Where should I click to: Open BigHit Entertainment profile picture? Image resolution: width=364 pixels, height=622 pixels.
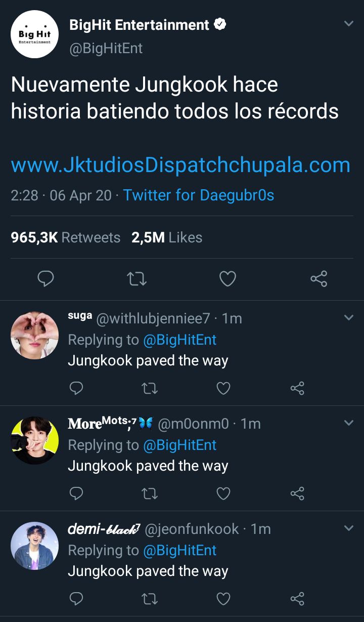34,34
